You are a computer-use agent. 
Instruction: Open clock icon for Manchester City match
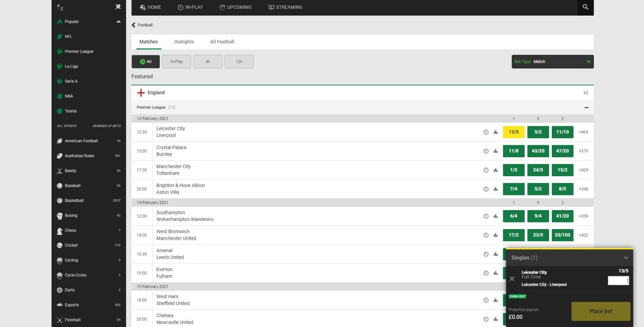tap(486, 170)
